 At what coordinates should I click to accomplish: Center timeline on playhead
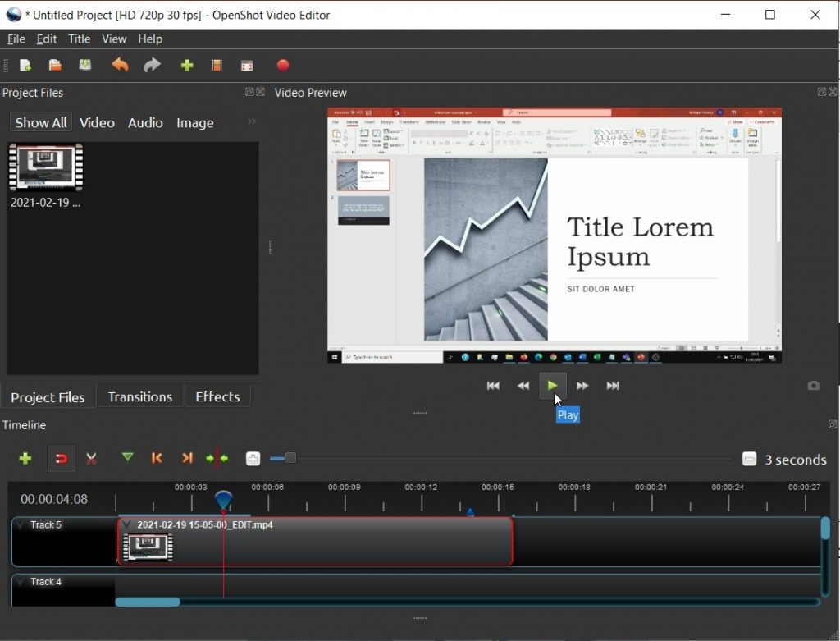(x=217, y=459)
